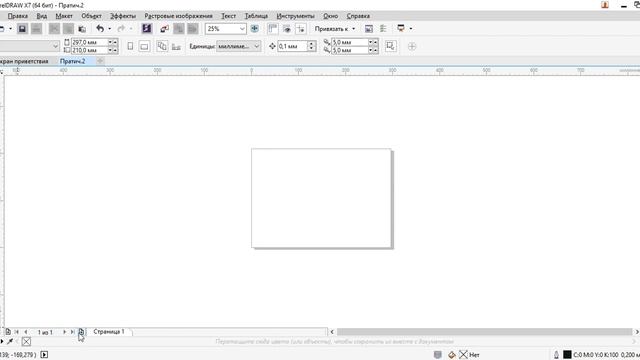Image resolution: width=640 pixels, height=360 pixels.
Task: Open the zoom level 25% dropdown
Action: [x=242, y=29]
